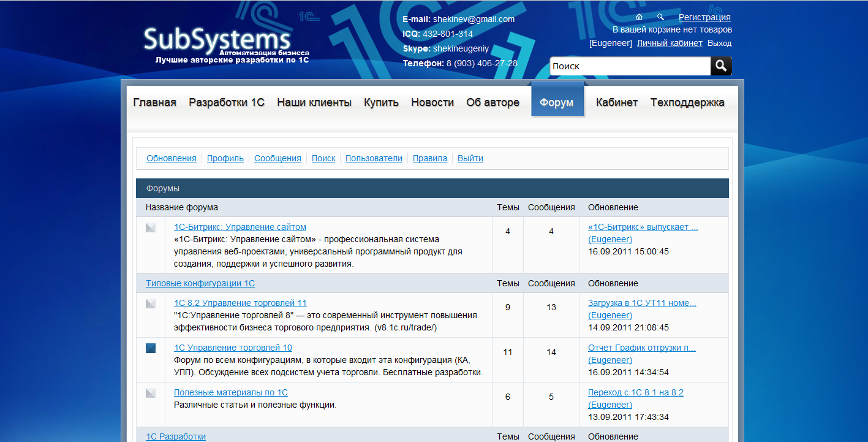Open Новости in the main menu
This screenshot has width=868, height=442.
432,102
